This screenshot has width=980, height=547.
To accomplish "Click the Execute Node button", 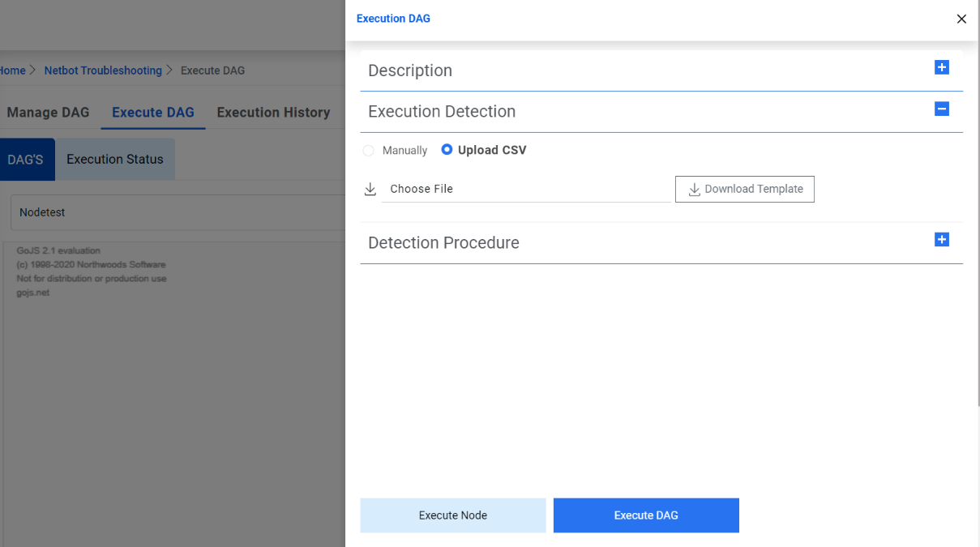I will click(x=452, y=515).
